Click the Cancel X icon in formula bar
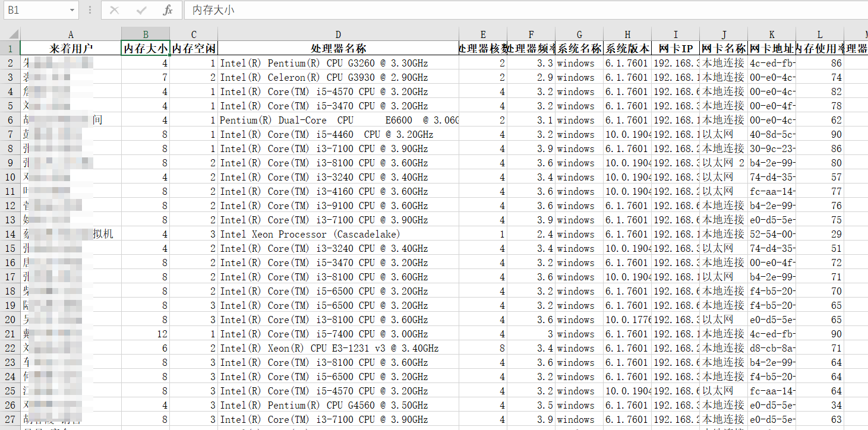 [x=115, y=10]
